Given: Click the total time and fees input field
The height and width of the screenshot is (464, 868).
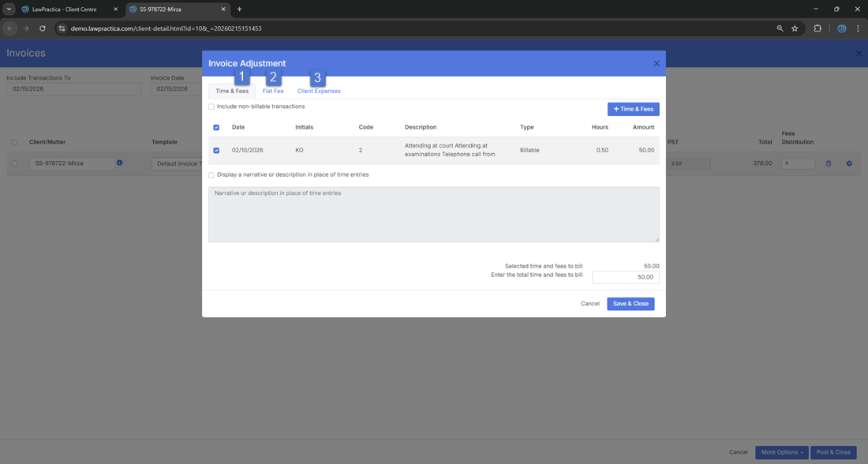Looking at the screenshot, I should click(625, 277).
